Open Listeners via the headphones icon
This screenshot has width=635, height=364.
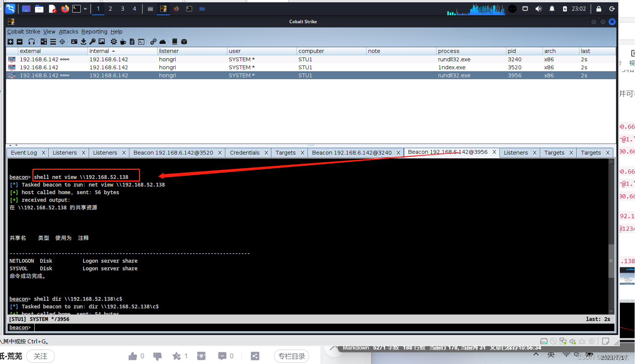point(32,42)
